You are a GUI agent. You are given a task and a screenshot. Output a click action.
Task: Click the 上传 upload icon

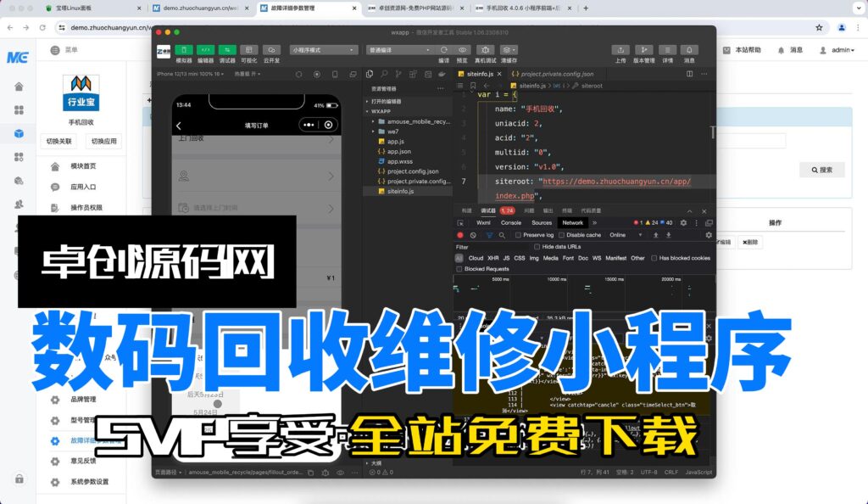pos(620,50)
